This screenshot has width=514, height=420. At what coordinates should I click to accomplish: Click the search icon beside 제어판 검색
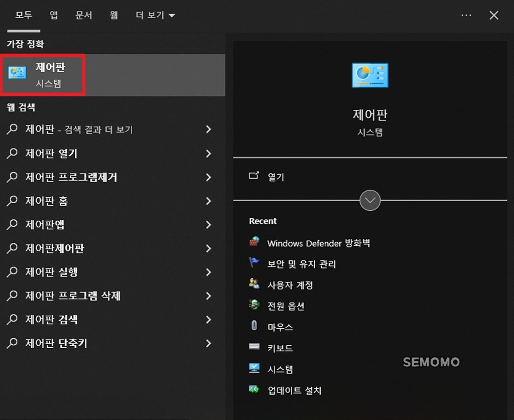pos(12,319)
